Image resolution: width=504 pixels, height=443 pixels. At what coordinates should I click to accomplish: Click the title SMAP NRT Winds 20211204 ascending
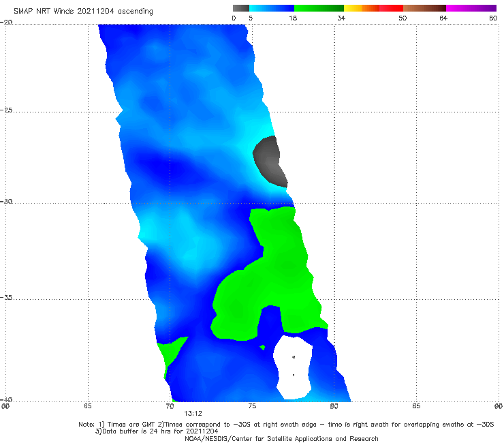tap(83, 12)
